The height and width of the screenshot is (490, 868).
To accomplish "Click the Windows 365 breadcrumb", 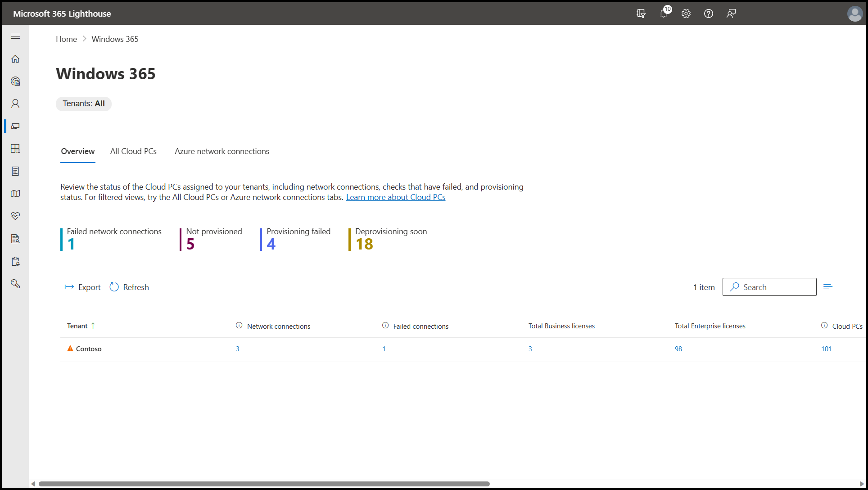I will [115, 39].
